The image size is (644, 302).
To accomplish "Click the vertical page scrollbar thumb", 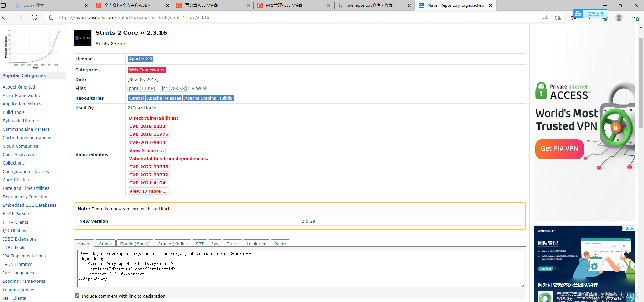I will [x=641, y=83].
